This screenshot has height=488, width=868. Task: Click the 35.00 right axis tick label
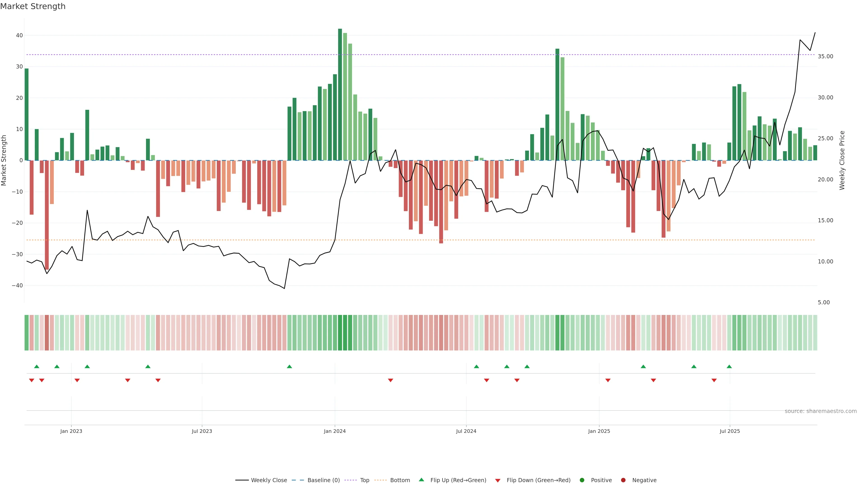coord(825,56)
